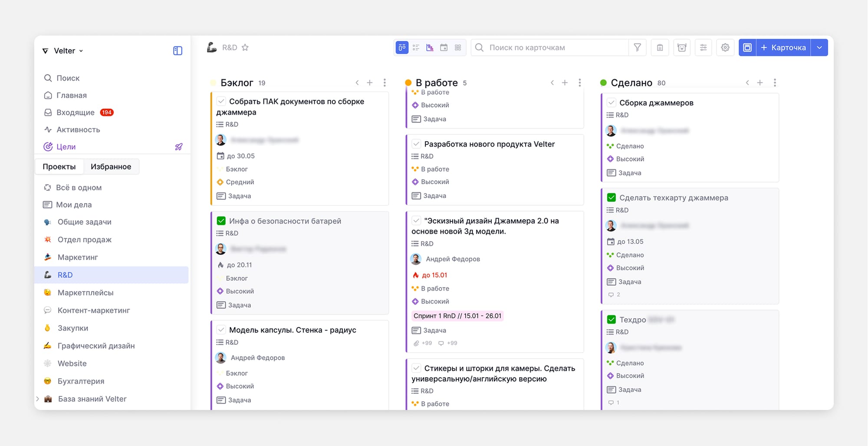
Task: Switch to the calendar view icon
Action: (444, 47)
